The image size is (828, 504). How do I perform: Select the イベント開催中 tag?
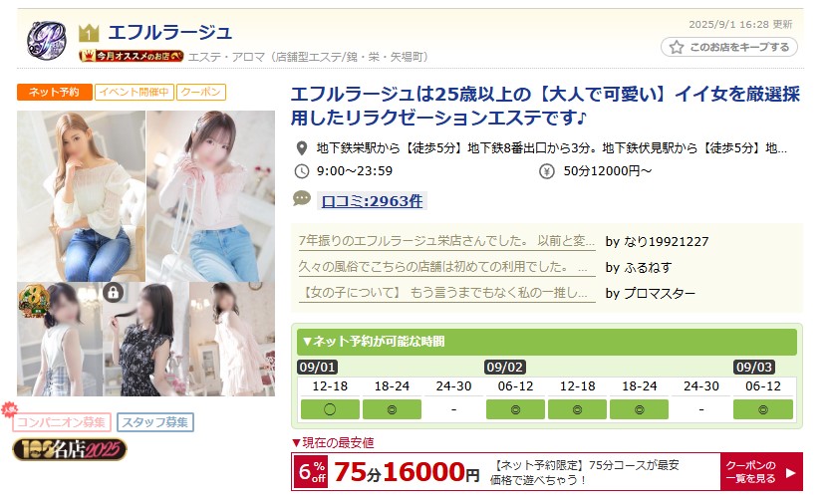click(x=135, y=92)
